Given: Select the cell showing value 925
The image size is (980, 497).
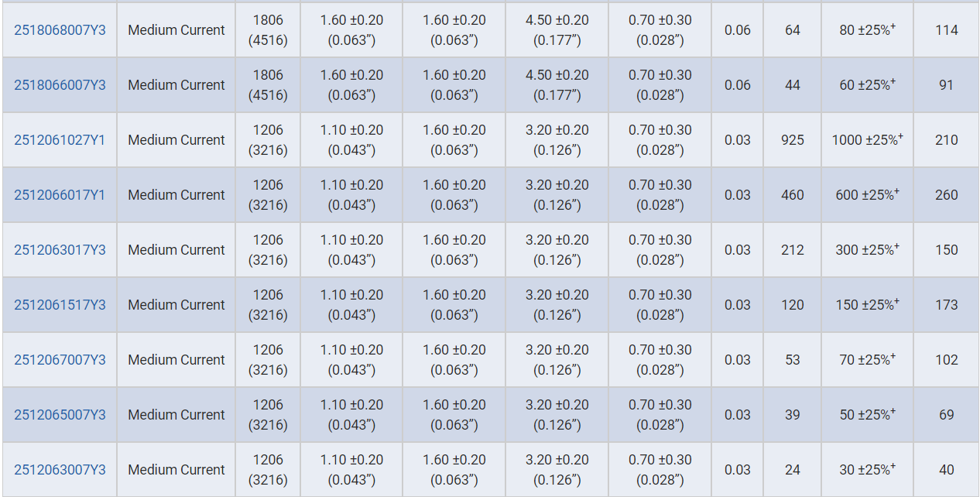Looking at the screenshot, I should [x=793, y=140].
